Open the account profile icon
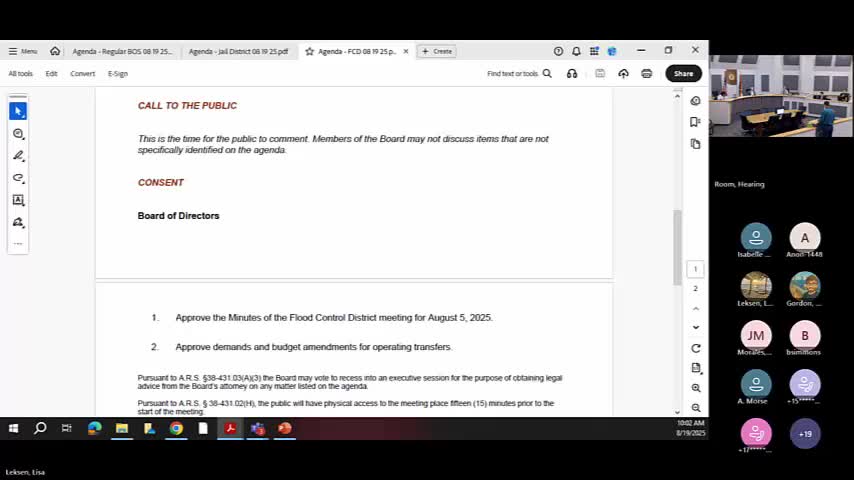 (x=612, y=51)
